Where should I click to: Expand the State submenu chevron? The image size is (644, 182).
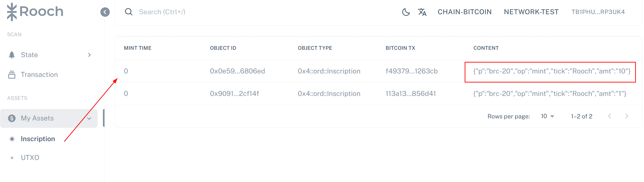point(89,55)
